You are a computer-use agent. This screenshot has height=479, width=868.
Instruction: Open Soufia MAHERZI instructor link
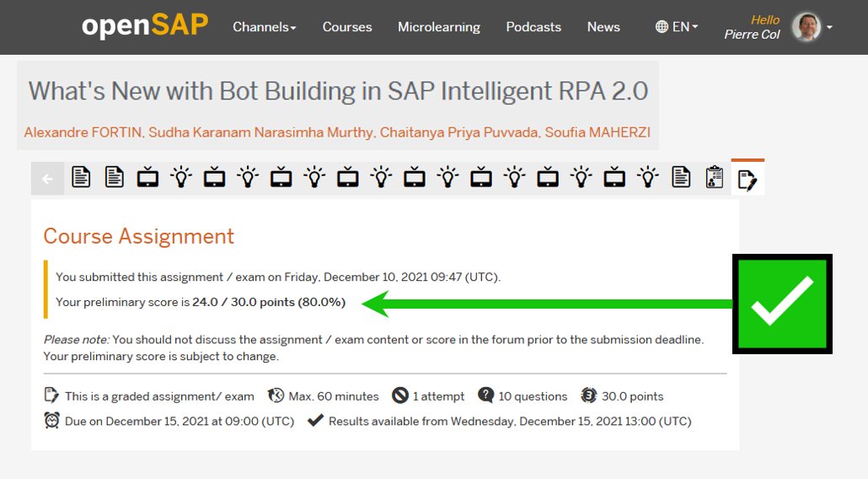point(597,132)
